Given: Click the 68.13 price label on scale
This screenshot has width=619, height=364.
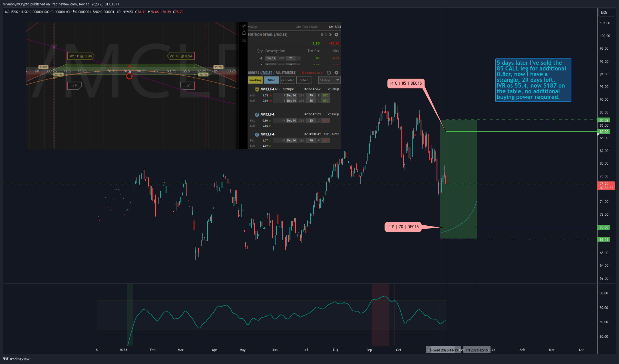Looking at the screenshot, I should coord(604,240).
